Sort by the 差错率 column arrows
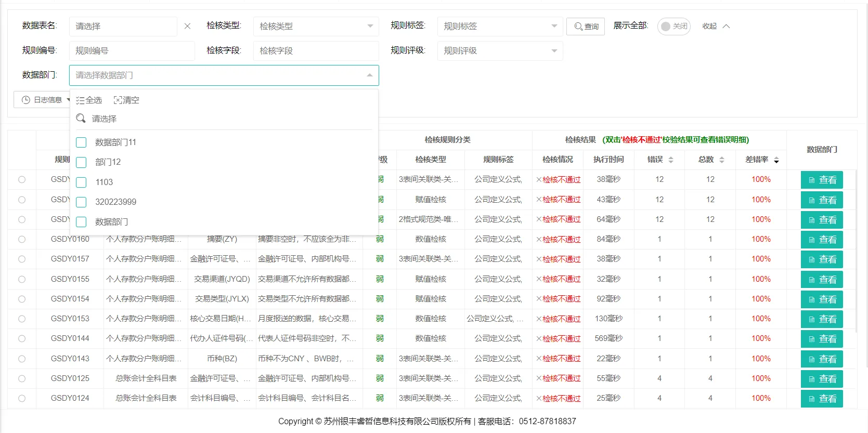The height and width of the screenshot is (433, 868). coord(776,160)
